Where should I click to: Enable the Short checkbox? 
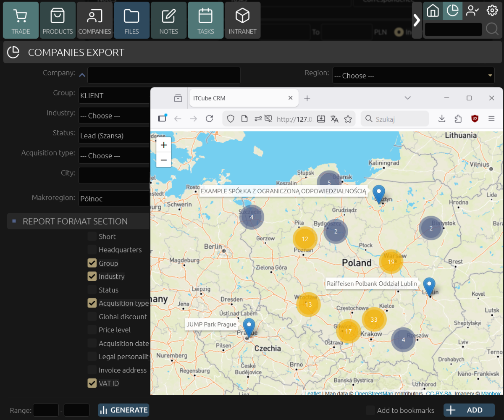pos(92,236)
